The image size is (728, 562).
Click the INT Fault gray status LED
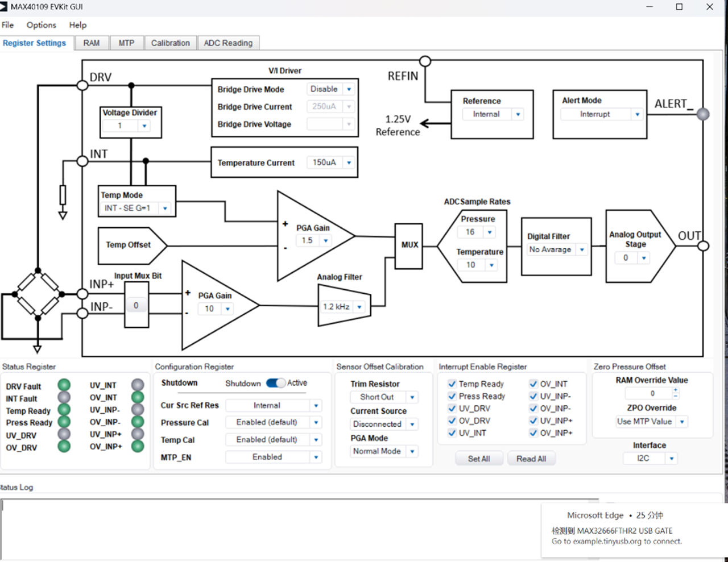(64, 398)
